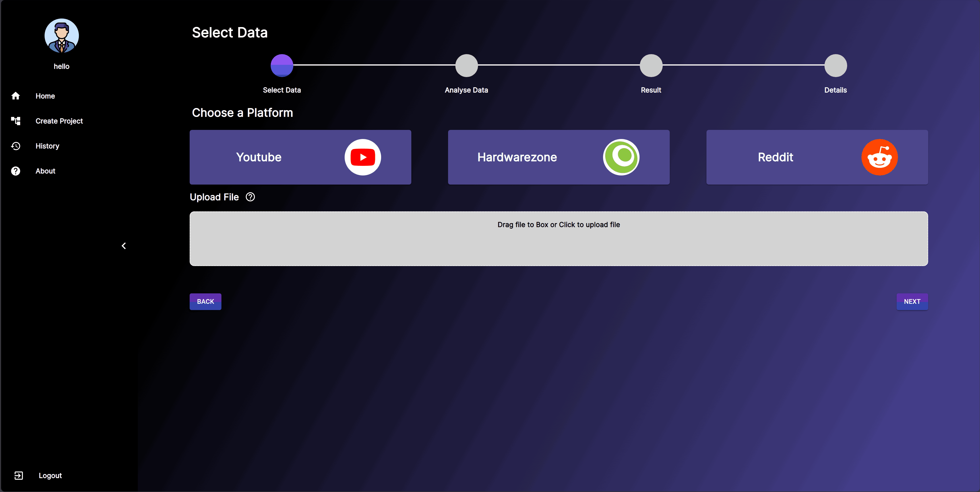Click the Home house icon
980x492 pixels.
point(16,96)
